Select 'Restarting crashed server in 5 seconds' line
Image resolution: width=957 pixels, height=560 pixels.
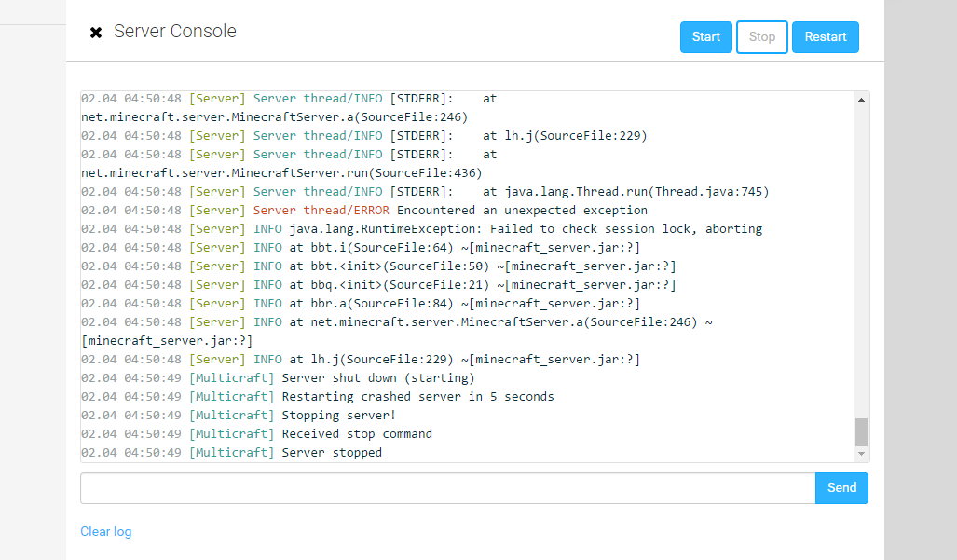(417, 397)
